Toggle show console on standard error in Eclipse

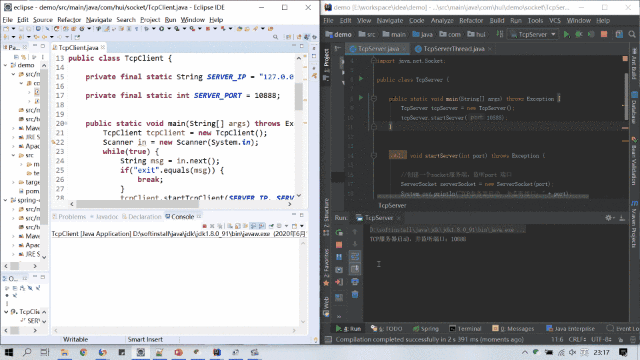[262, 226]
